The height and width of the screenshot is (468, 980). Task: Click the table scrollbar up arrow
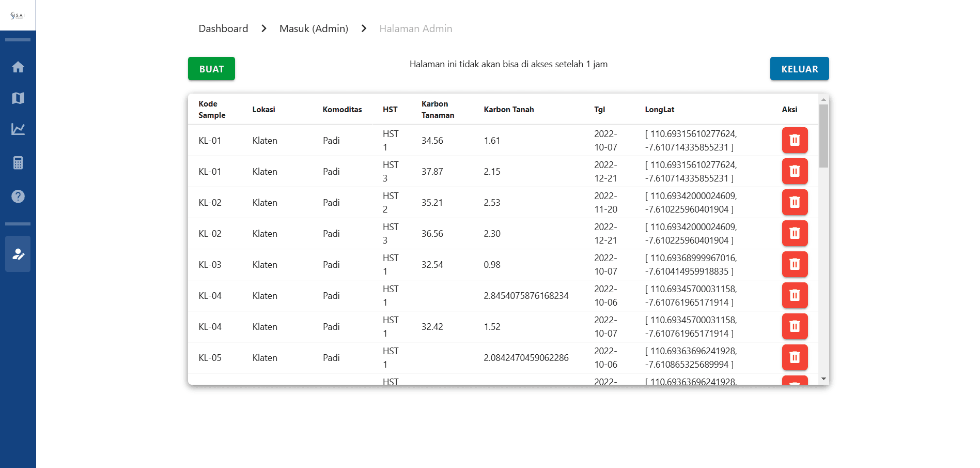[823, 99]
